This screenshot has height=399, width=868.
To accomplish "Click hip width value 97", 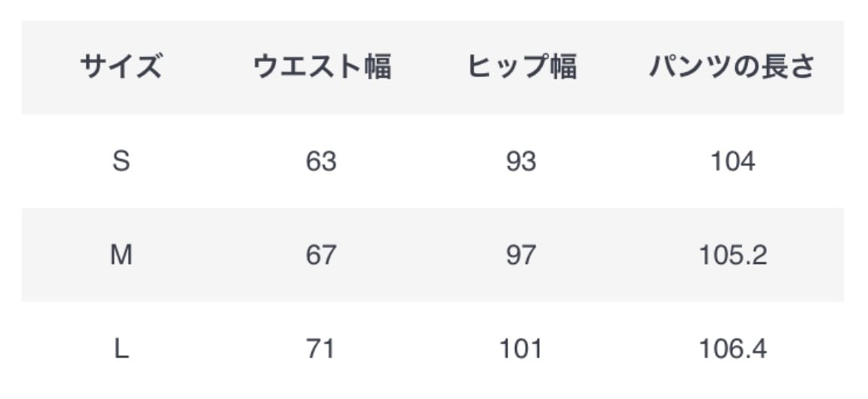I will pyautogui.click(x=521, y=256).
